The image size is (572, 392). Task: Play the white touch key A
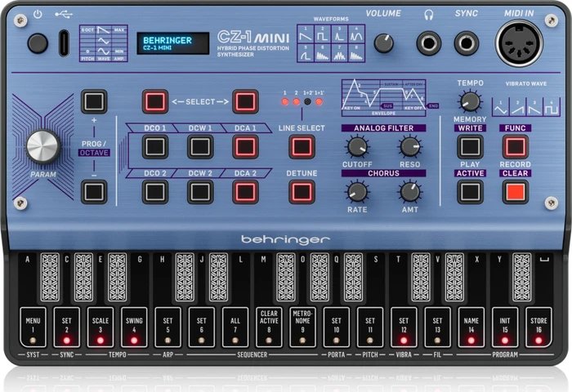point(28,278)
